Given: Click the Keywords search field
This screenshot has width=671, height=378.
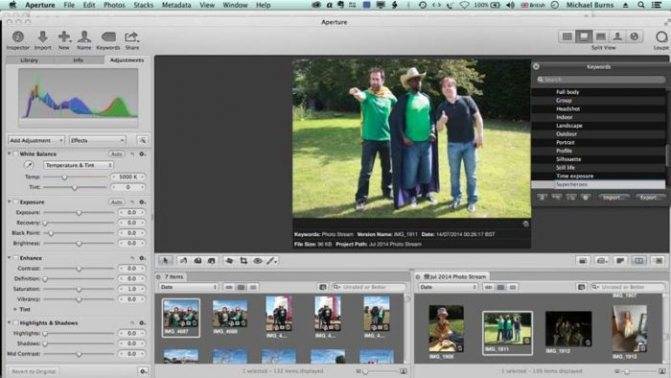Looking at the screenshot, I should [600, 80].
